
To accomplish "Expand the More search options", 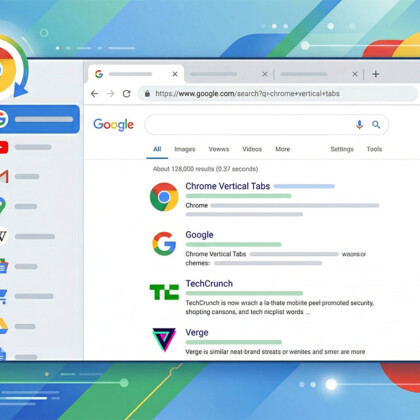I will [282, 149].
